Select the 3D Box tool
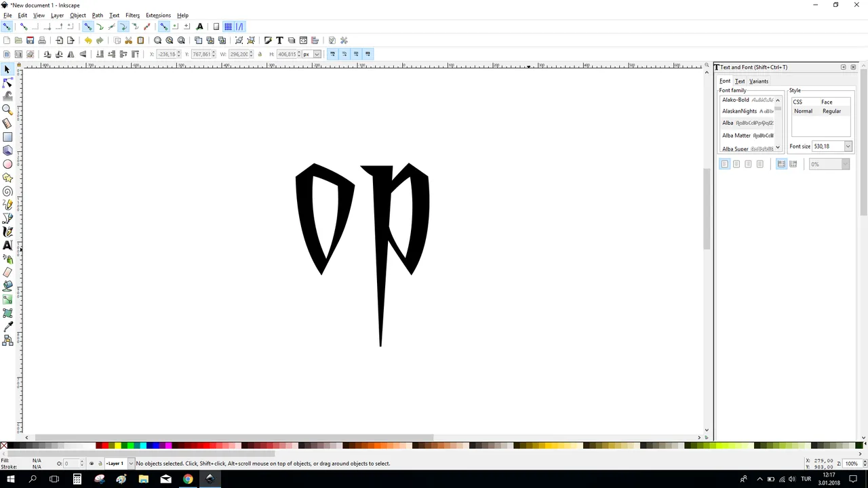Screen dimensions: 868x488 pyautogui.click(x=7, y=150)
